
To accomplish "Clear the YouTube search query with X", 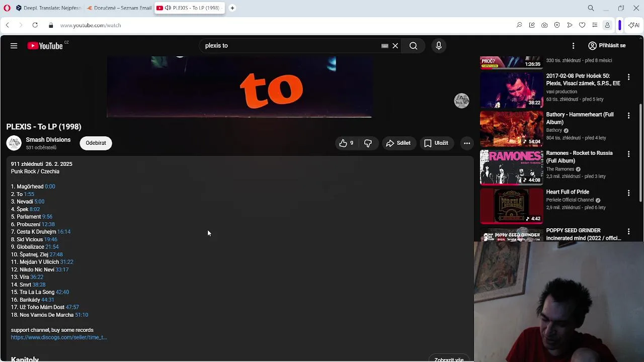I will coord(395,46).
